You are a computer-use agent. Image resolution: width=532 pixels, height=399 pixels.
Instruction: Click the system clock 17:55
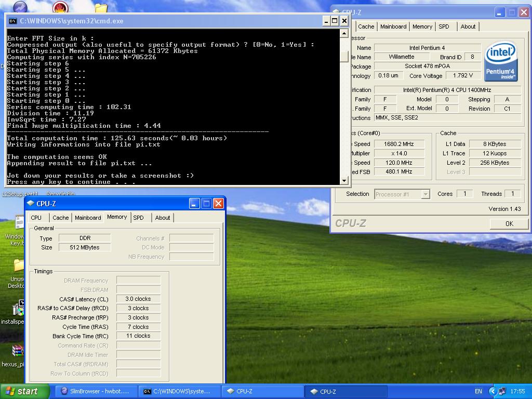(517, 391)
